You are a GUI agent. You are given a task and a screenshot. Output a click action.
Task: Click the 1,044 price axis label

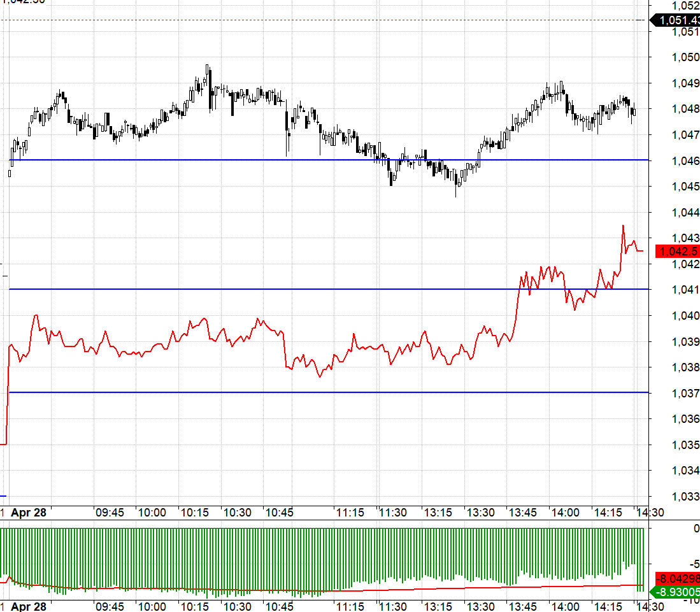pos(686,213)
